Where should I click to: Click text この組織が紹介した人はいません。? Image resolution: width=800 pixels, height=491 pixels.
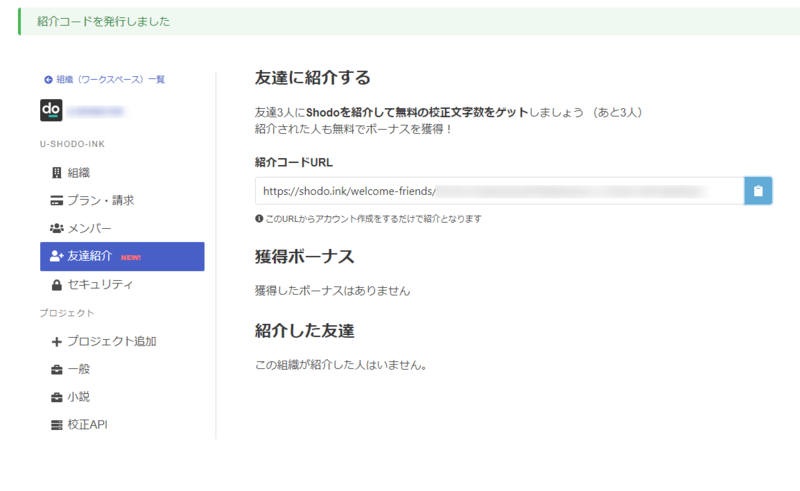(x=341, y=365)
